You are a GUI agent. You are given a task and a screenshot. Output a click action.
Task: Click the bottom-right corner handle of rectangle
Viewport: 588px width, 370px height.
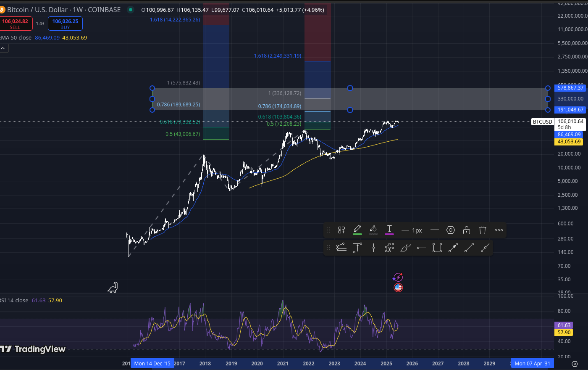pos(548,110)
